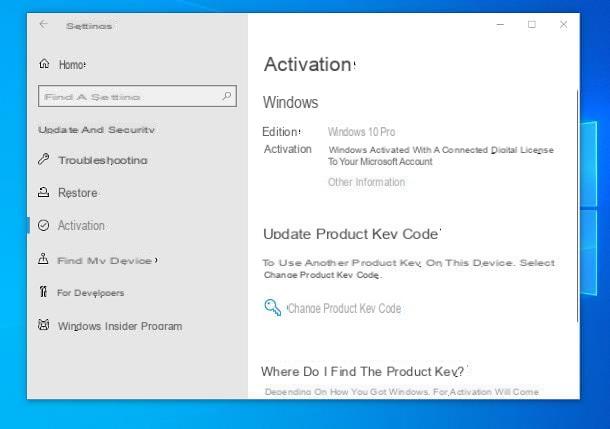Click the Windows Activated digital license text
The height and width of the screenshot is (429, 610).
[x=441, y=156]
